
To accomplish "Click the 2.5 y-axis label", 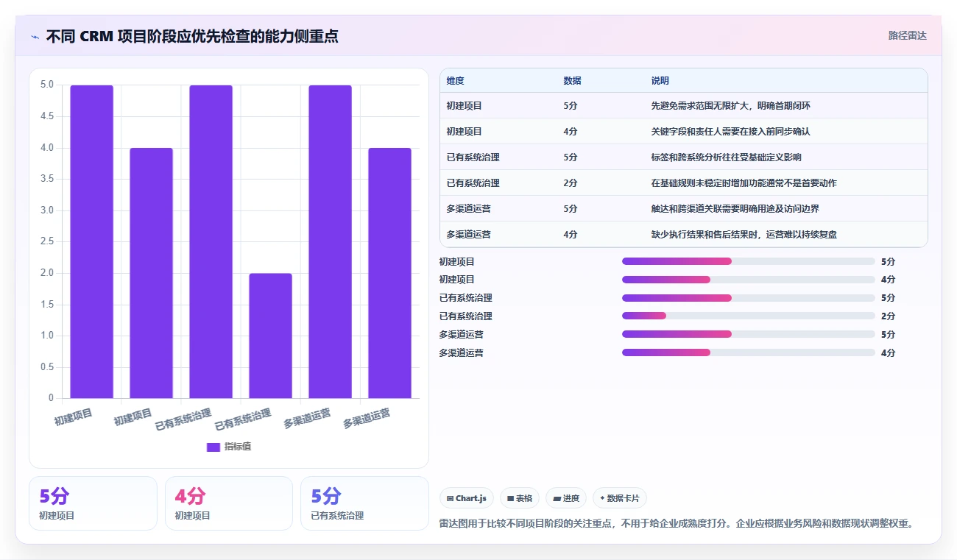I will (x=47, y=241).
